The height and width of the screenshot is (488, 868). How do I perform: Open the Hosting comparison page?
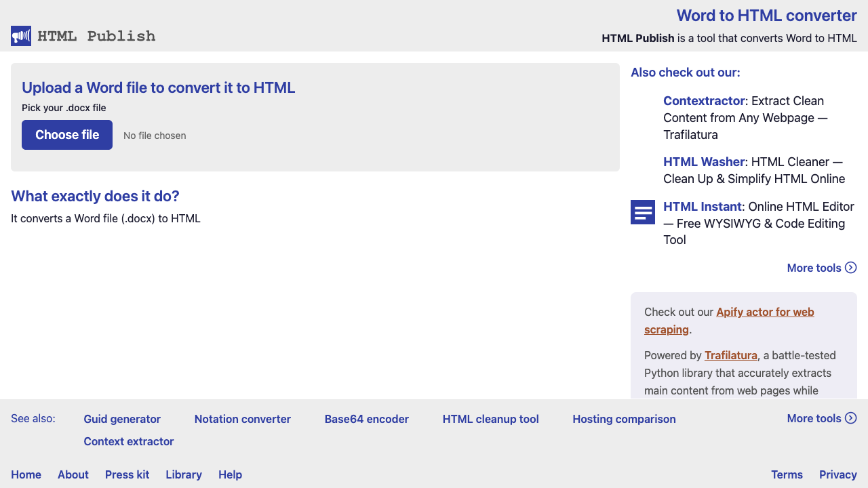pos(624,419)
